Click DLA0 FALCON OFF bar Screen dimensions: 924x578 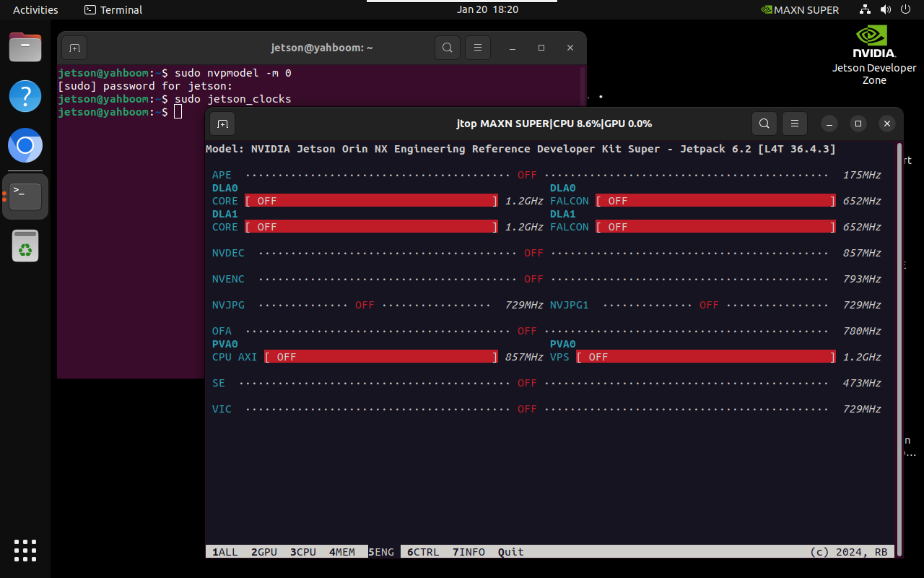(x=715, y=201)
